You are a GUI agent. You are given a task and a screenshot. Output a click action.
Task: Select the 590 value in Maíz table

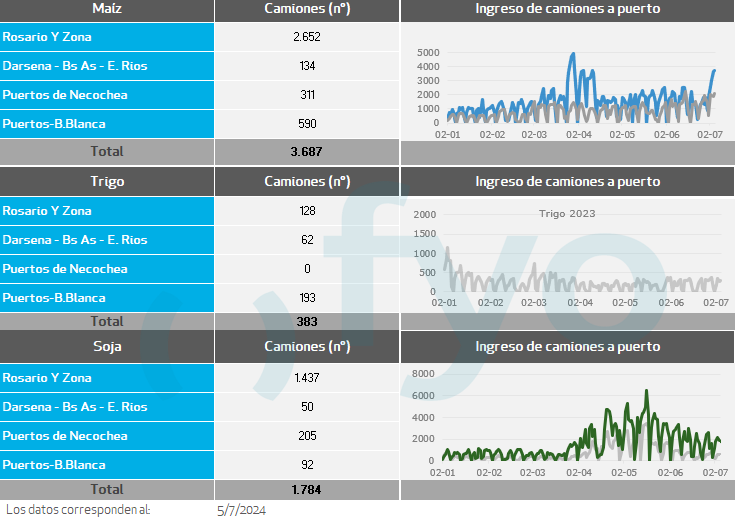307,124
